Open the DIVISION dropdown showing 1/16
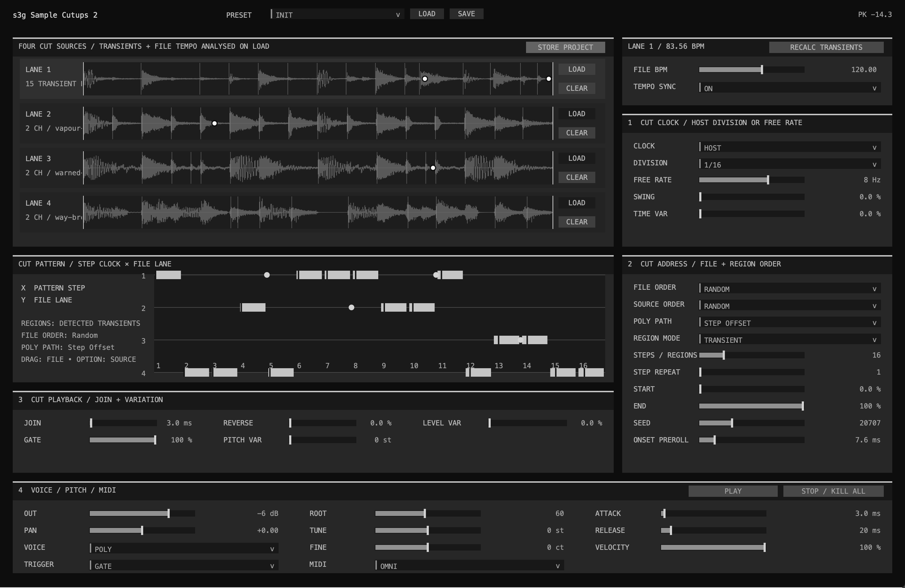 click(x=790, y=164)
